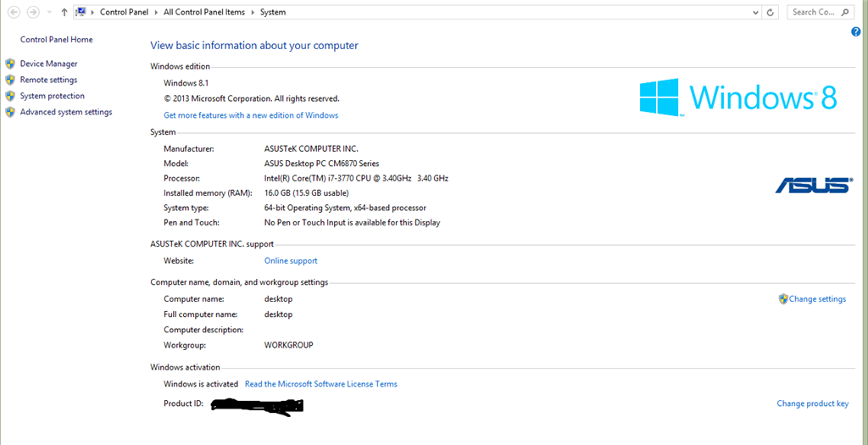Click View basic information about your computer heading

254,46
